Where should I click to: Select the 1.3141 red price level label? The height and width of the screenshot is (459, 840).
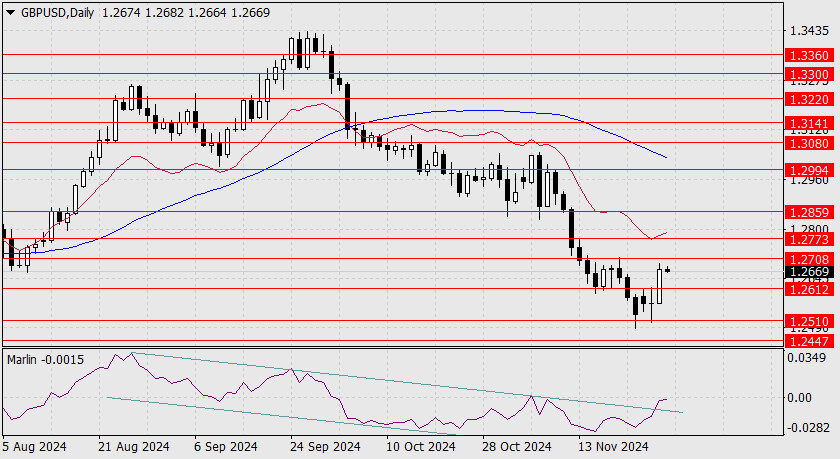point(809,124)
